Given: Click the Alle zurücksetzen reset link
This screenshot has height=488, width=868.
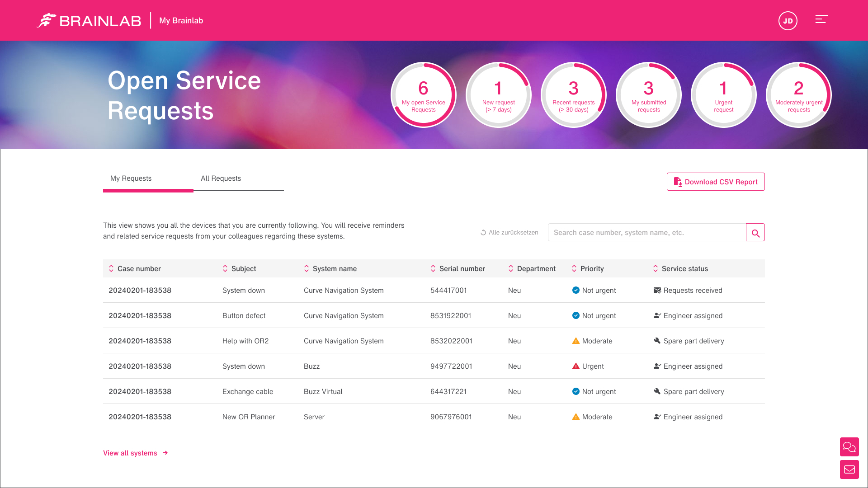Looking at the screenshot, I should (x=509, y=233).
